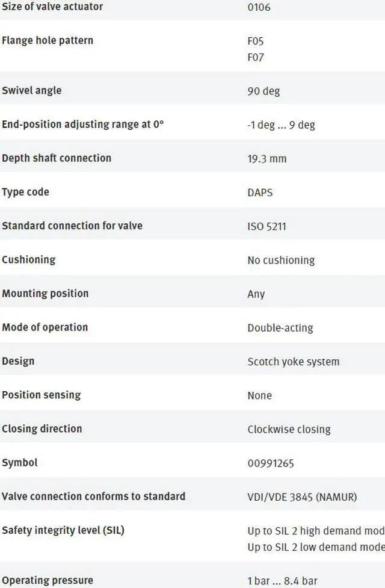Click the 'No cushioning' value
Viewport: 385px width, 588px height.
tap(281, 261)
